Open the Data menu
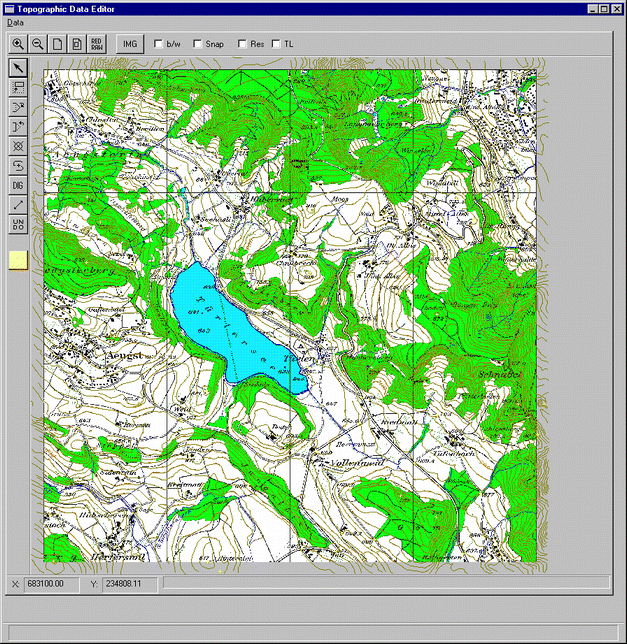Screen dimensions: 627x644 pyautogui.click(x=16, y=22)
